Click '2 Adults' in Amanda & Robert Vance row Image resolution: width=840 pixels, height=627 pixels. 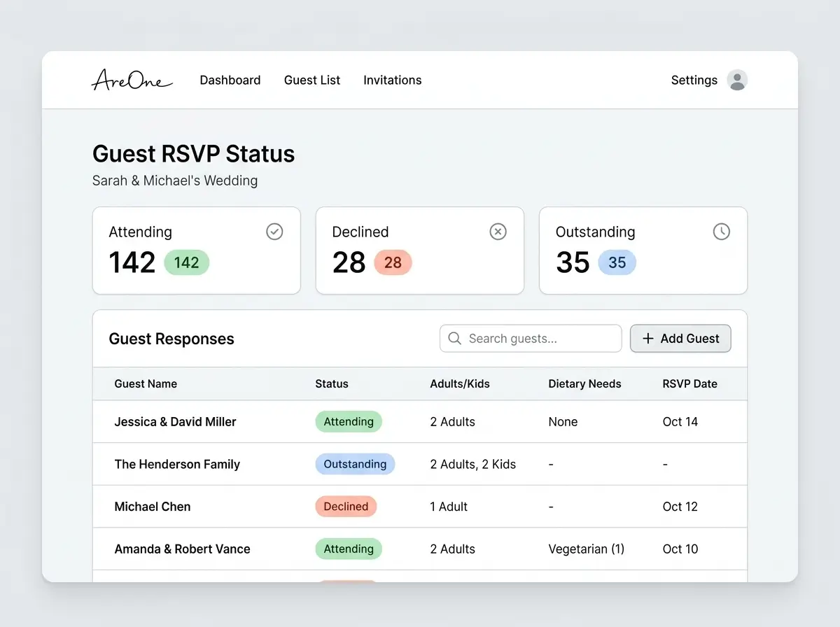(x=453, y=549)
